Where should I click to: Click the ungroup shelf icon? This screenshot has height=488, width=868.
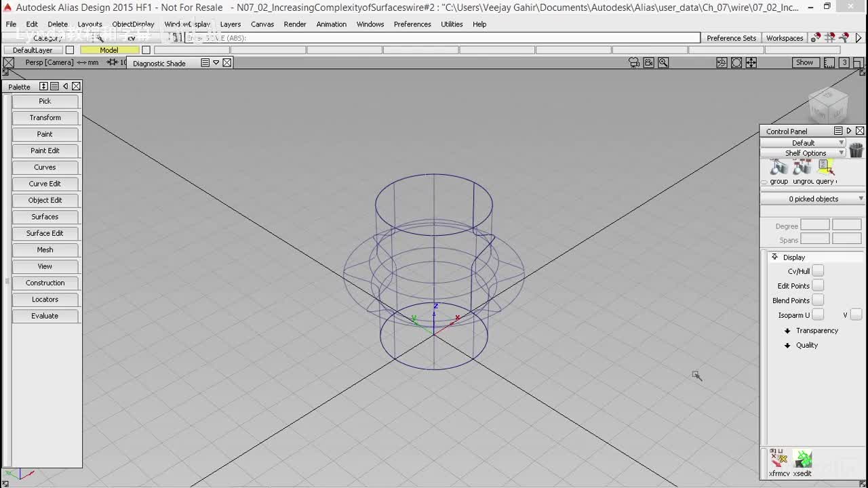pyautogui.click(x=802, y=167)
